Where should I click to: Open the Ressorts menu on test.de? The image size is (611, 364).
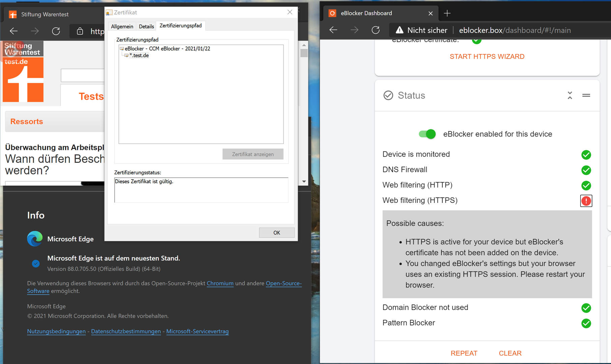[27, 122]
